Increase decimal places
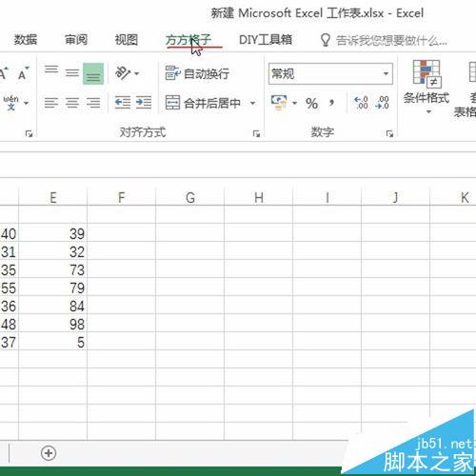 tap(361, 103)
